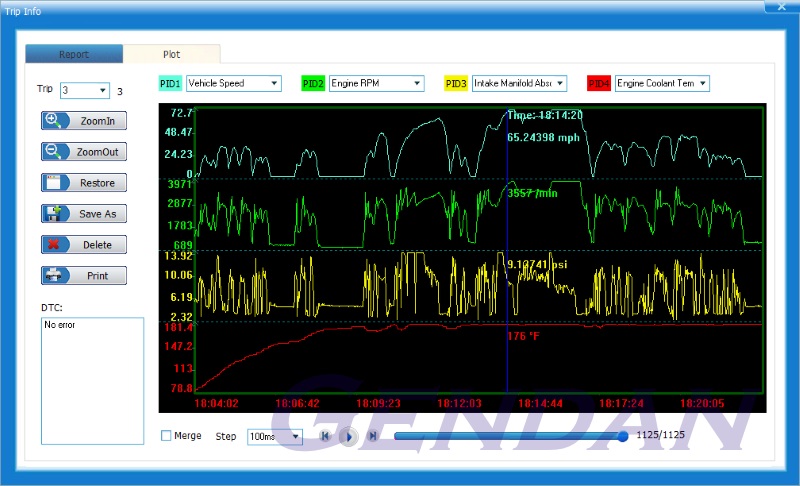The image size is (800, 486).
Task: Skip to next frame in playback
Action: tap(373, 436)
